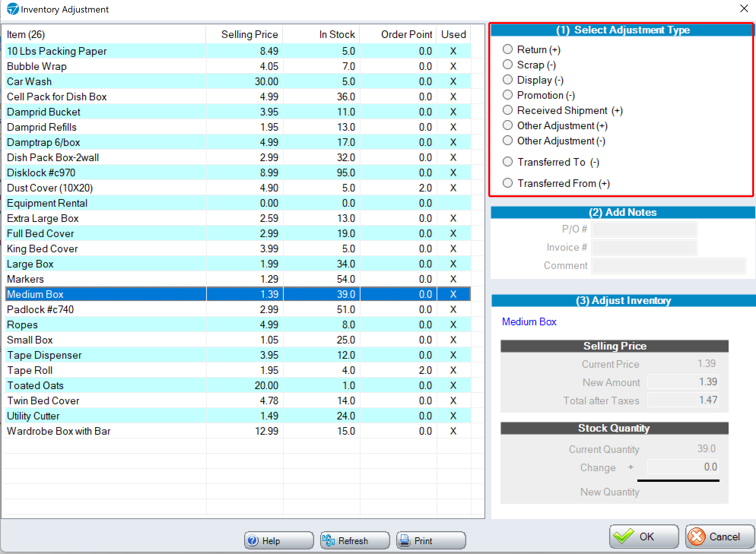Screen dimensions: 756x554
Task: Select the Ropes item
Action: [238, 324]
